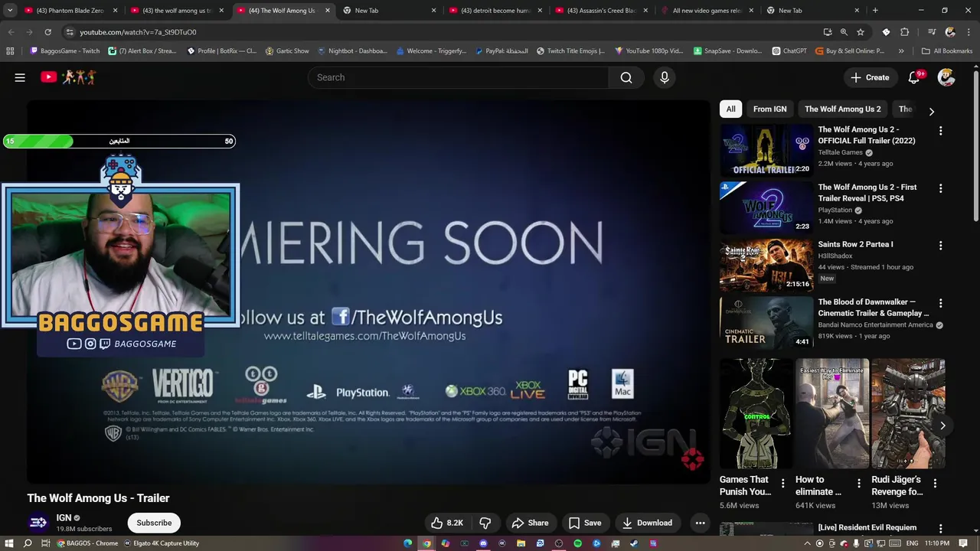Bookmark this page with the star icon

point(861,32)
